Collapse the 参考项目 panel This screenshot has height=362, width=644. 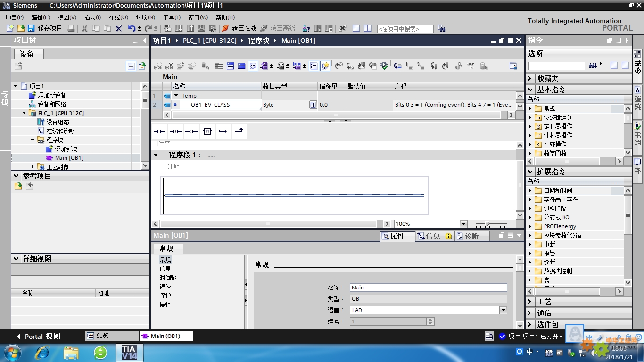coord(16,176)
